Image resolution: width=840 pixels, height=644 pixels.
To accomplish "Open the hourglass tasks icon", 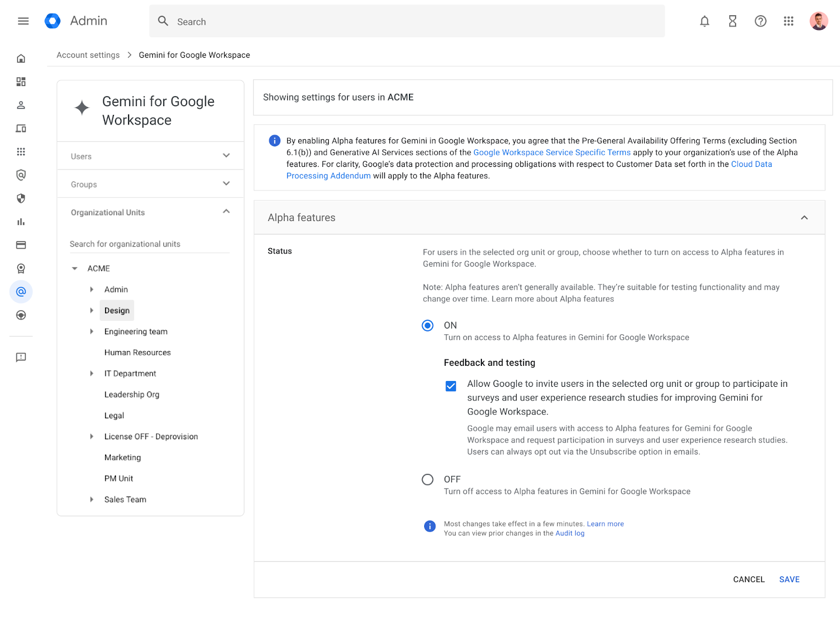I will tap(732, 21).
